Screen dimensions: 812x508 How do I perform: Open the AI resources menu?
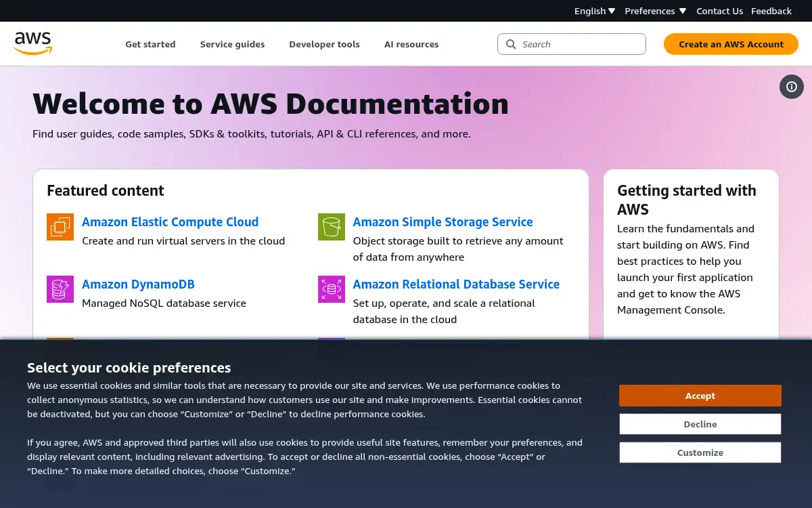[x=411, y=44]
